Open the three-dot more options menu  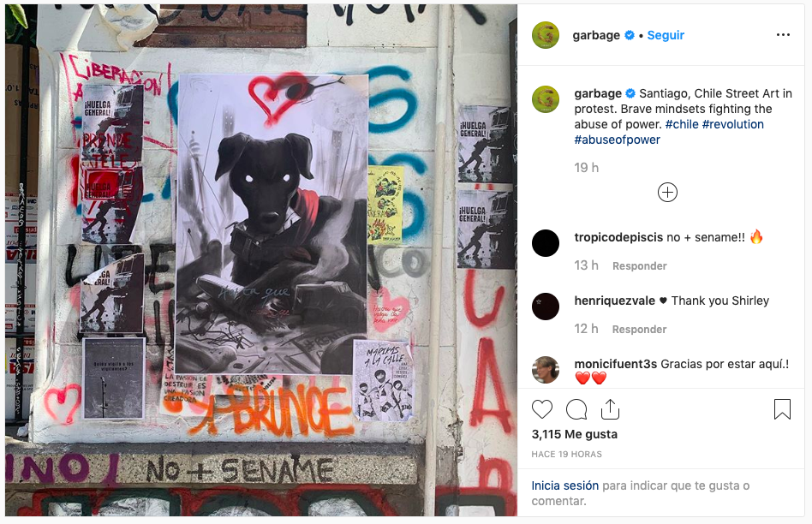coord(783,35)
